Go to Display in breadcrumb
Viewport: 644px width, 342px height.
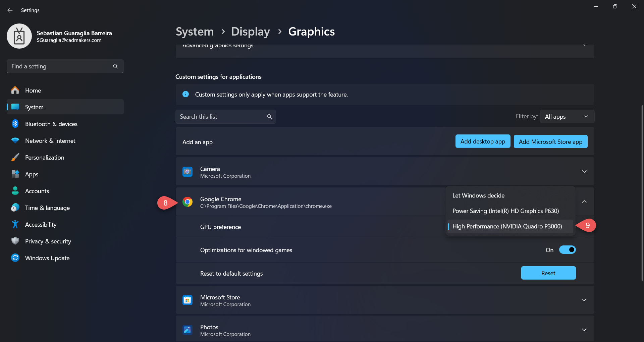coord(251,32)
